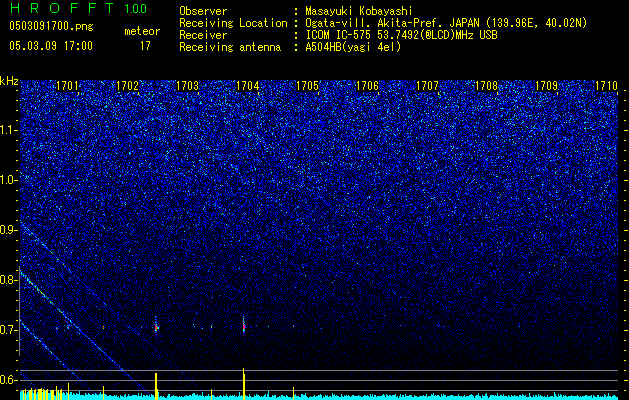Select the ICOM IC-575 receiver description

pos(401,35)
